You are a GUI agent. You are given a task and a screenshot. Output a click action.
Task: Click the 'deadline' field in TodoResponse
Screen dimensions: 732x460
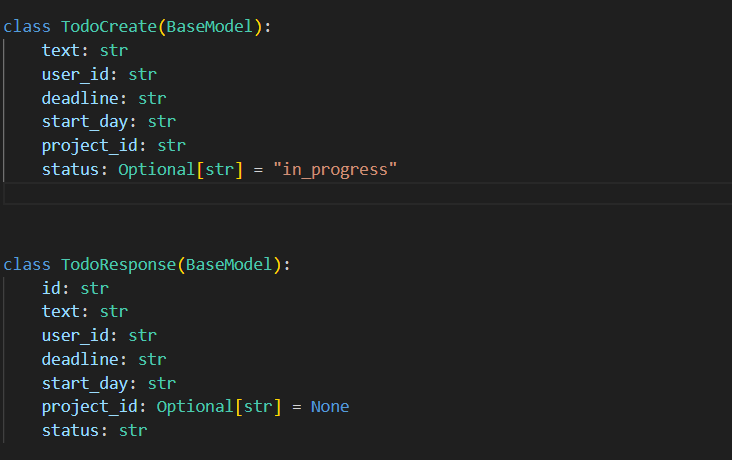pyautogui.click(x=80, y=360)
